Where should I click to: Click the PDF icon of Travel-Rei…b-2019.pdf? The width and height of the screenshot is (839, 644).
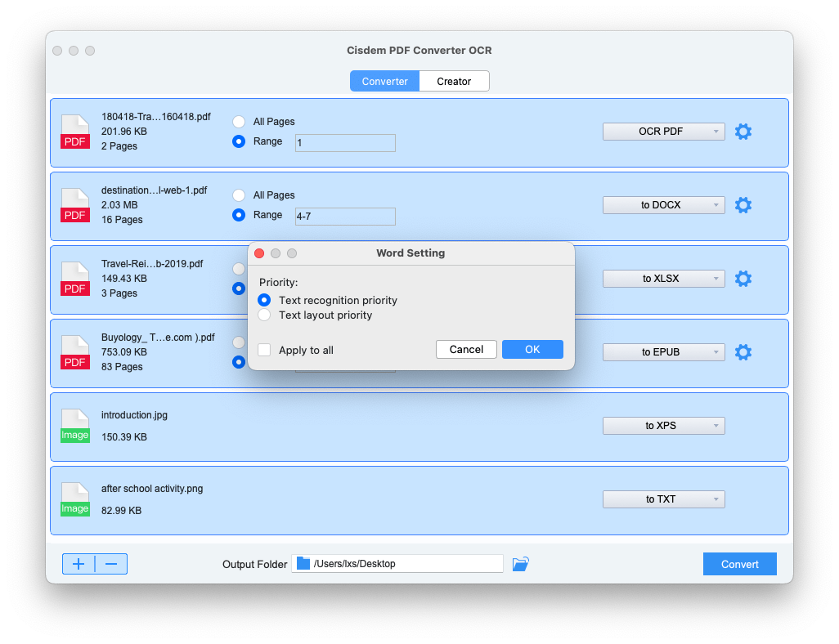[x=75, y=279]
